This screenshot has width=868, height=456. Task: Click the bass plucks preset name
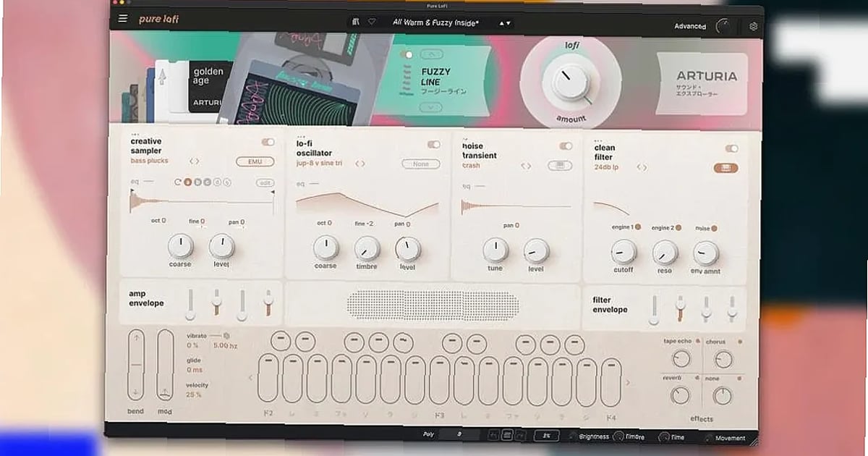148,161
